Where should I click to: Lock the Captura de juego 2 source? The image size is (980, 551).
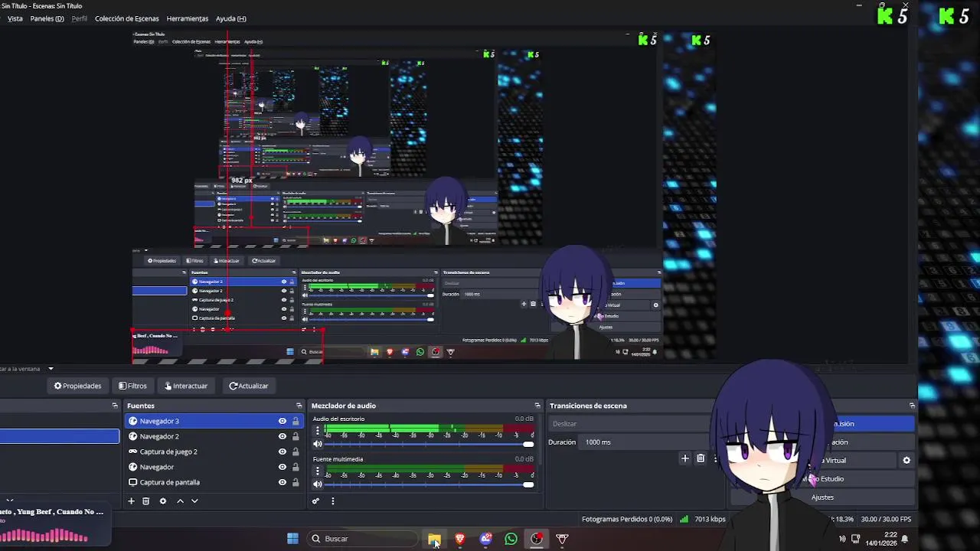[296, 452]
